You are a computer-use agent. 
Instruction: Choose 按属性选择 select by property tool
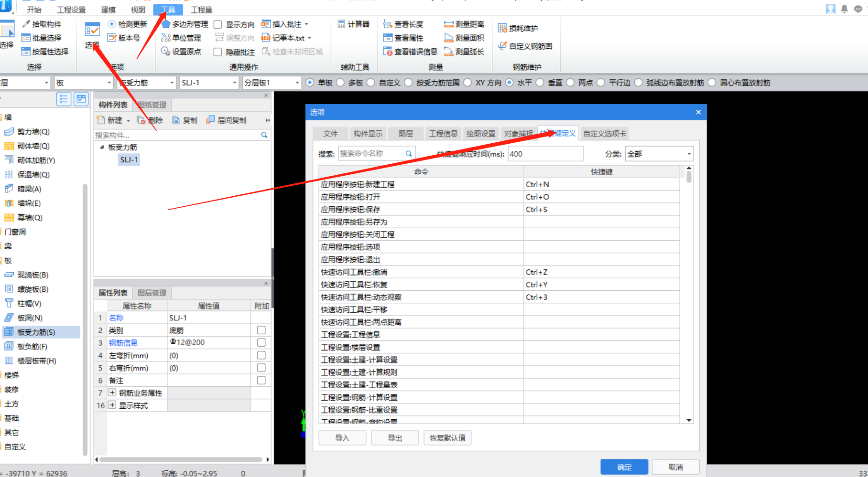click(x=45, y=52)
